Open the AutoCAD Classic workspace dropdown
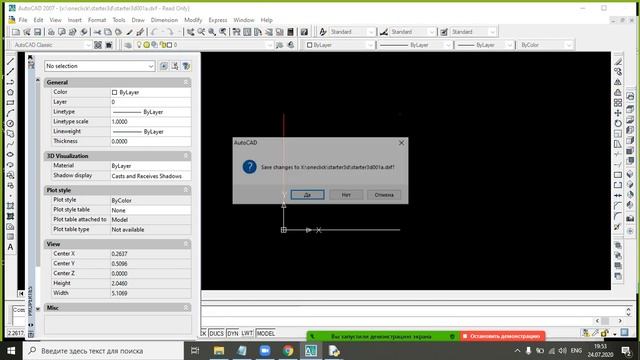The height and width of the screenshot is (360, 640). click(x=52, y=45)
